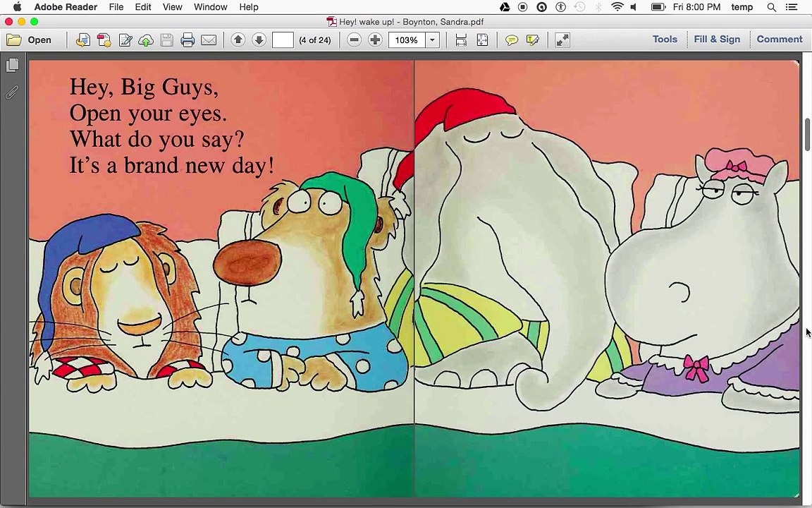
Task: Click the Fit width scrolling mode icon
Action: [461, 40]
